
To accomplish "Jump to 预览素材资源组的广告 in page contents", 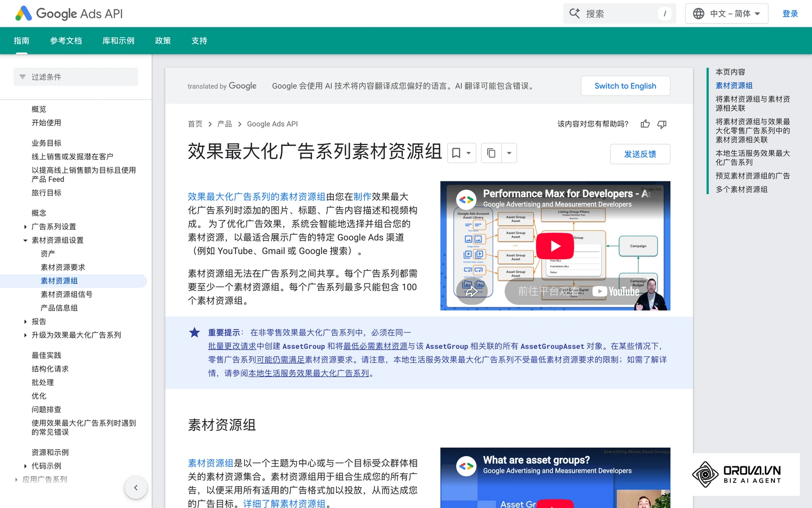I will coord(753,176).
